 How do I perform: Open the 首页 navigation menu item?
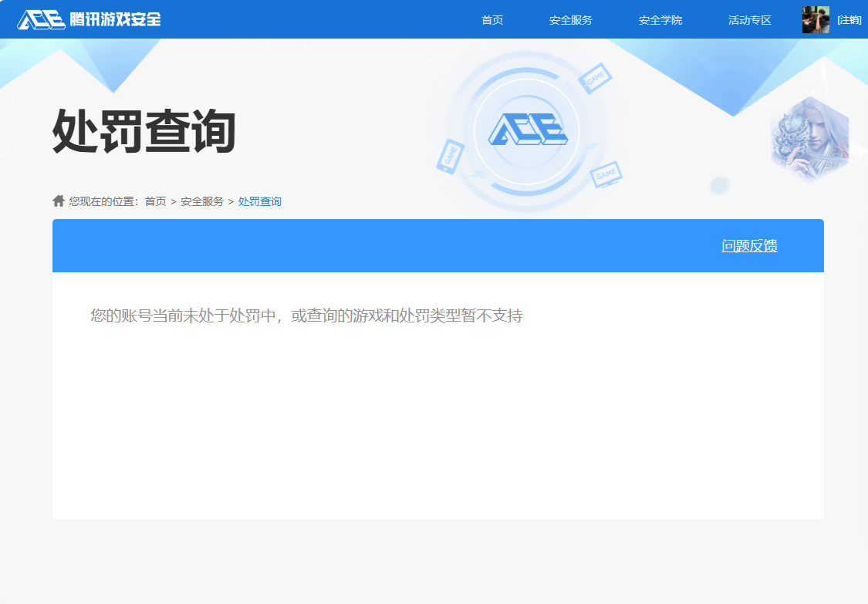[491, 20]
